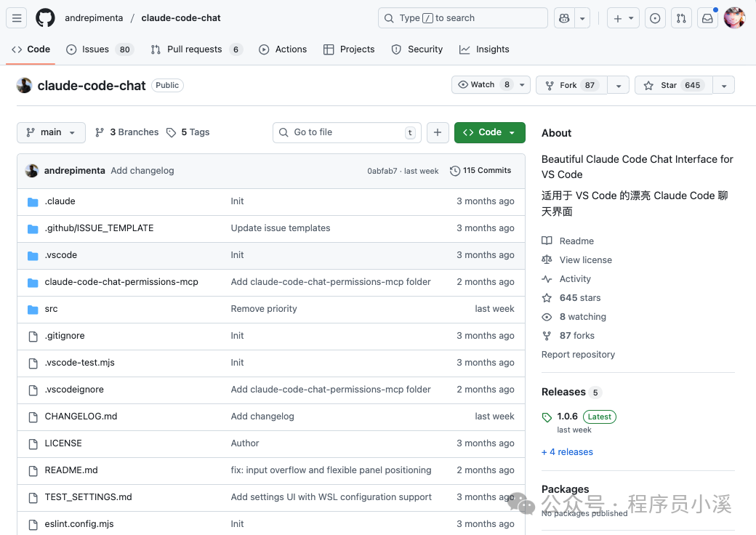Image resolution: width=756 pixels, height=535 pixels.
Task: Switch to the Insights tab
Action: 484,49
